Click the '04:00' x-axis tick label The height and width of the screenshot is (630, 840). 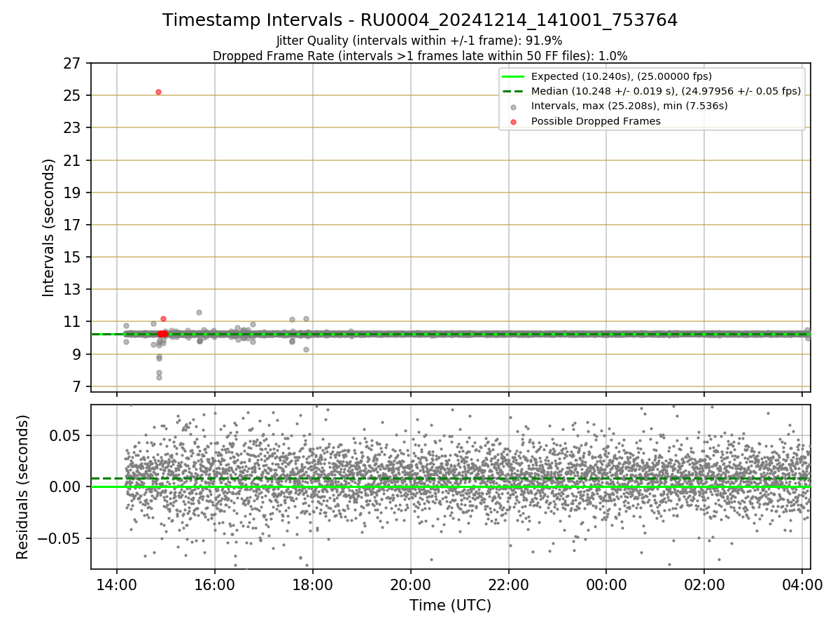[x=802, y=584]
